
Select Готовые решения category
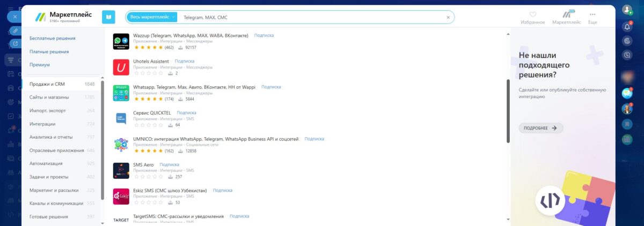tap(61, 217)
